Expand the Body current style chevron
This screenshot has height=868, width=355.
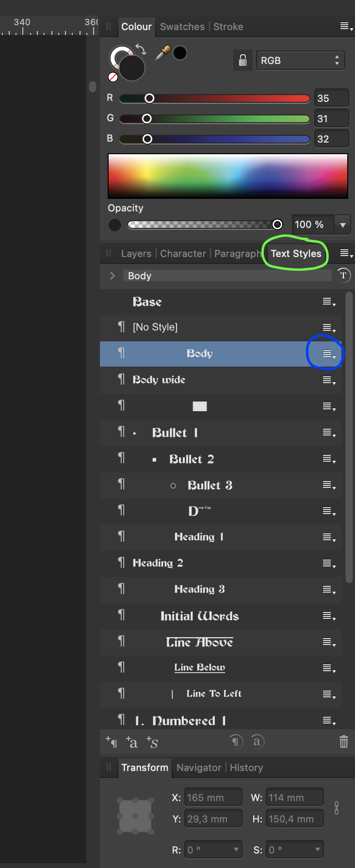pos(113,276)
